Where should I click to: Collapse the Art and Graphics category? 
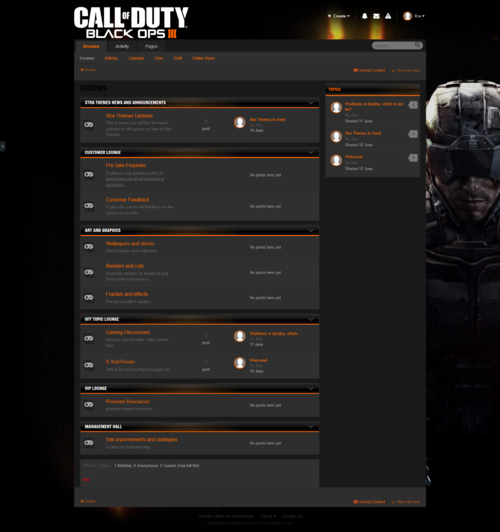click(311, 230)
